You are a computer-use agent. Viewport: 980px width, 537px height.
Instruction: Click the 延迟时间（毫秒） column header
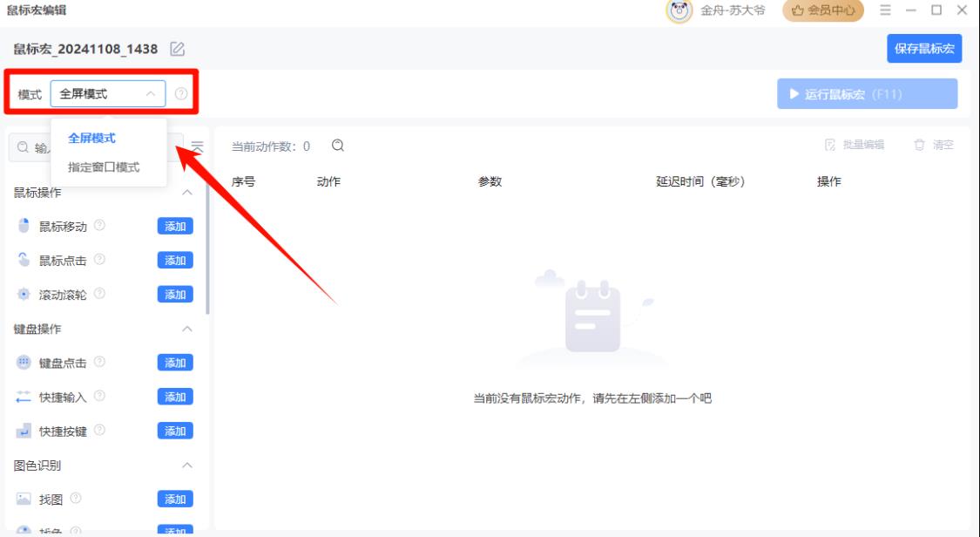pyautogui.click(x=700, y=182)
